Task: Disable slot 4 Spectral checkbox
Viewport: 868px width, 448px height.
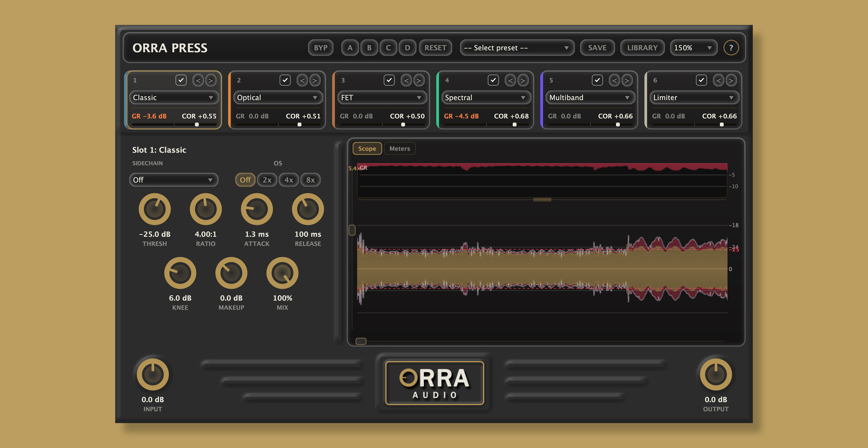Action: (493, 80)
